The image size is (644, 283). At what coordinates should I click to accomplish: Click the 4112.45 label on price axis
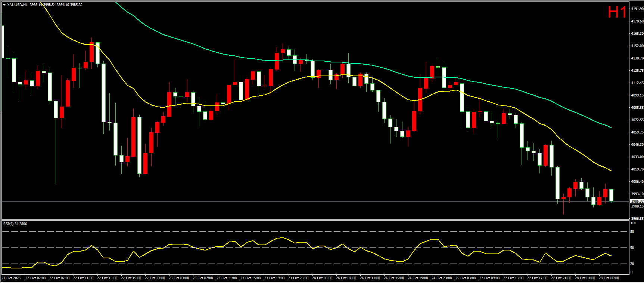point(637,83)
